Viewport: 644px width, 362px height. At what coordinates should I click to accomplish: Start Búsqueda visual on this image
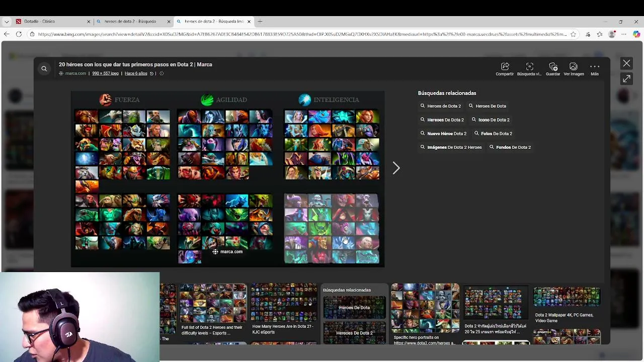pos(529,69)
